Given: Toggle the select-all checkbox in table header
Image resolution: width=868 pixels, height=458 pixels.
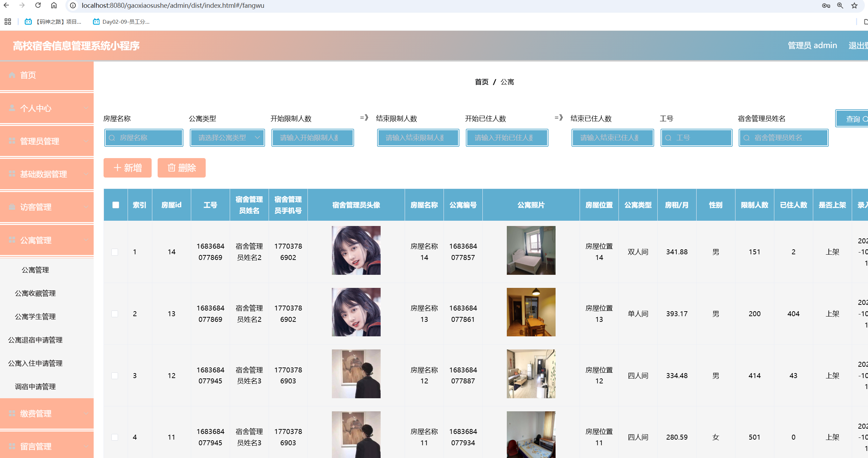Looking at the screenshot, I should 116,205.
